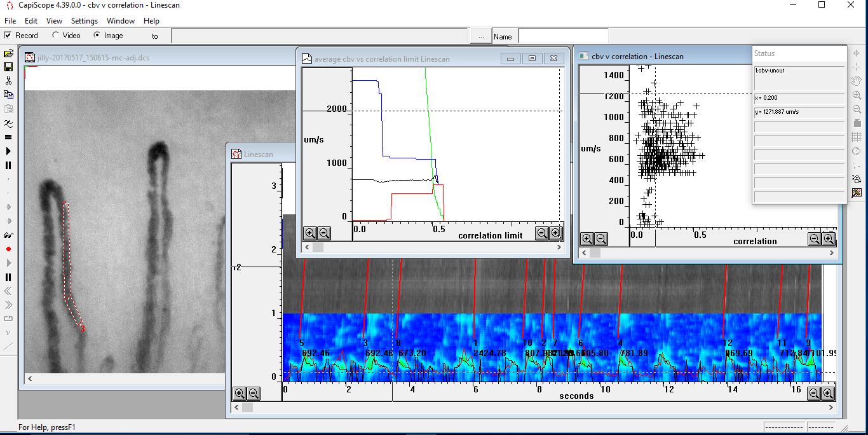
Task: Click the ellipsis browse button
Action: tap(481, 36)
